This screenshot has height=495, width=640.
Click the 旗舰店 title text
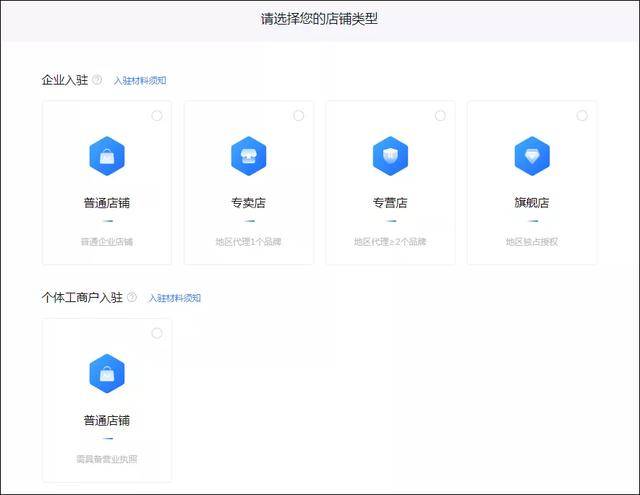click(x=532, y=203)
